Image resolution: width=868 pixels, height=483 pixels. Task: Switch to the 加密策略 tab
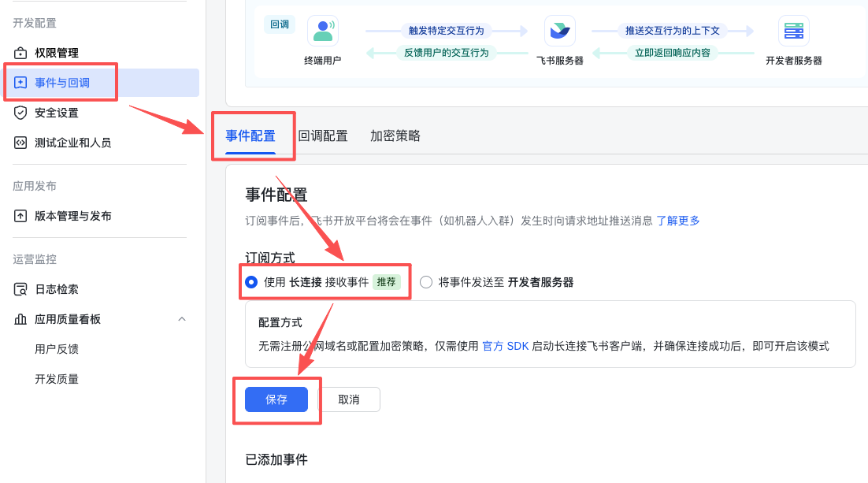[395, 136]
